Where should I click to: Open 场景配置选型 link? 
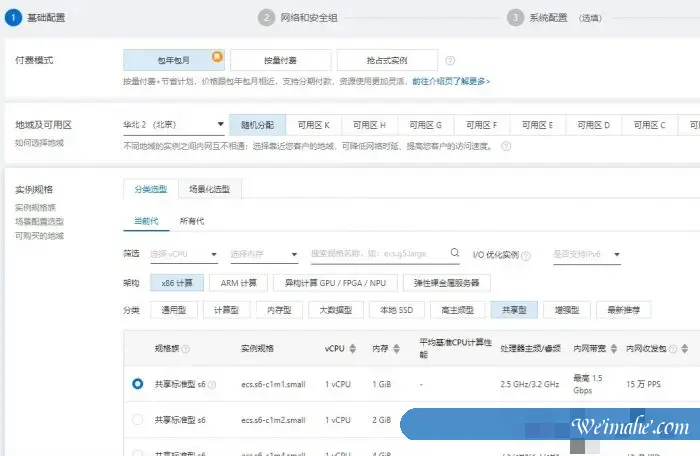[x=39, y=222]
